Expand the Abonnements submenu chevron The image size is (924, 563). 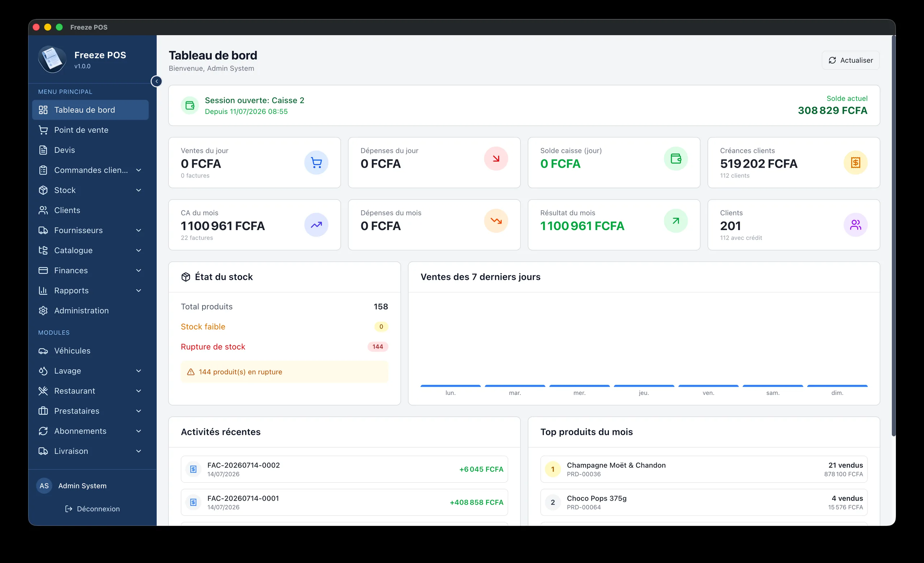139,431
